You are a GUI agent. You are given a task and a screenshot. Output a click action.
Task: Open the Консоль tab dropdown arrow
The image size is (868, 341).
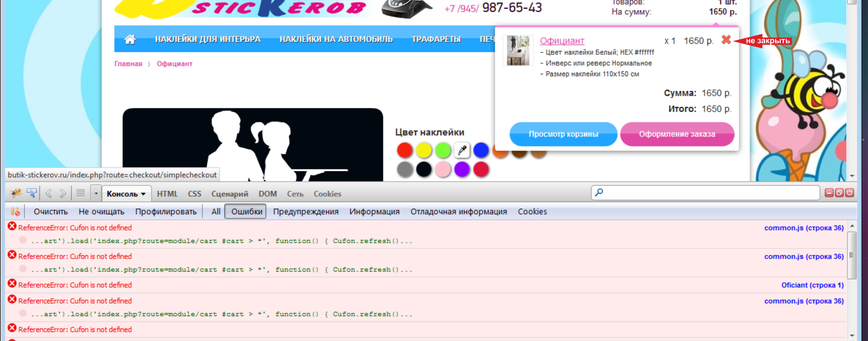(143, 194)
